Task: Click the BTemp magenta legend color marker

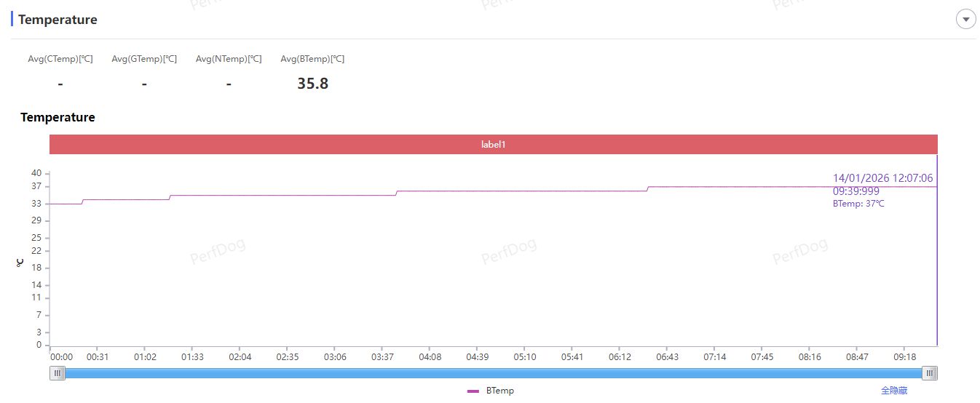Action: (473, 391)
